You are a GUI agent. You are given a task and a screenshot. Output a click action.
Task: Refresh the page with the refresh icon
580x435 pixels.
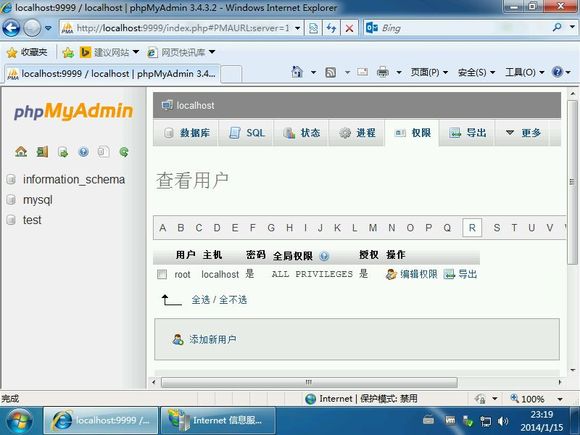coord(331,28)
